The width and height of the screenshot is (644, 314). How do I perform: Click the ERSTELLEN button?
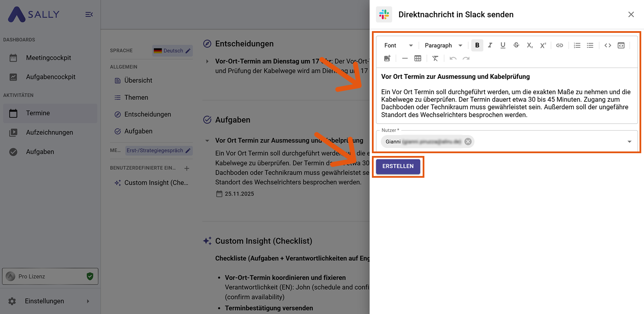[x=398, y=166]
